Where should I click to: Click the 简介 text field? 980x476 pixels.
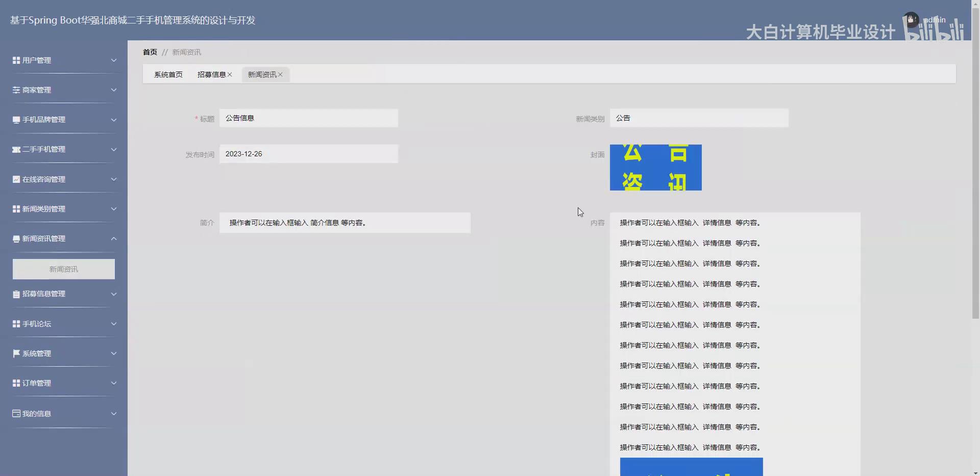[345, 223]
